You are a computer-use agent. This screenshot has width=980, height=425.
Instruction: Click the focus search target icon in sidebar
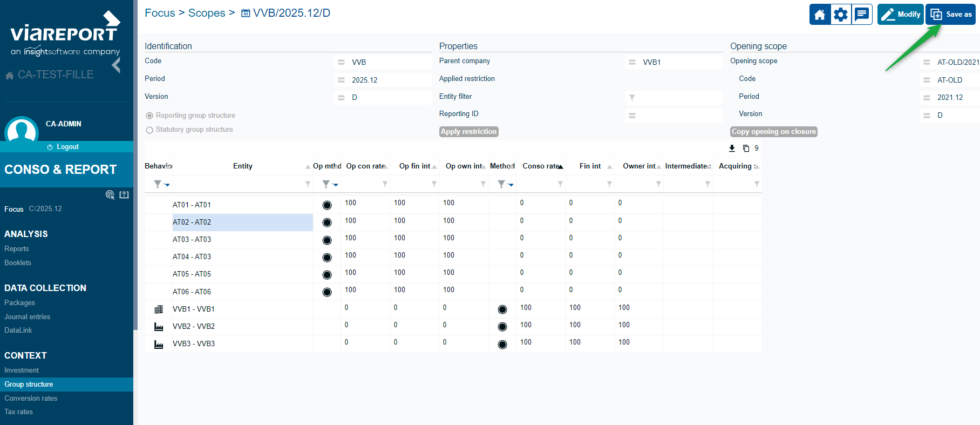(110, 195)
